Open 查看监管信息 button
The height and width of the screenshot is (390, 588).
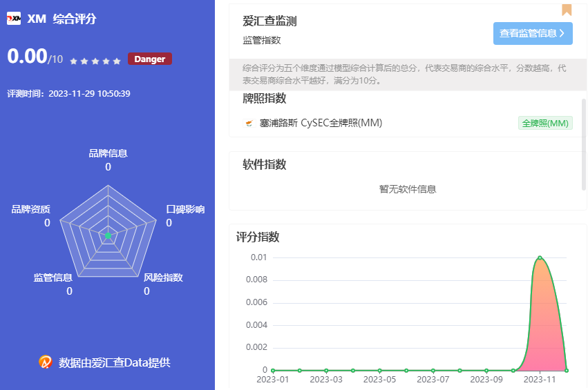pyautogui.click(x=533, y=33)
